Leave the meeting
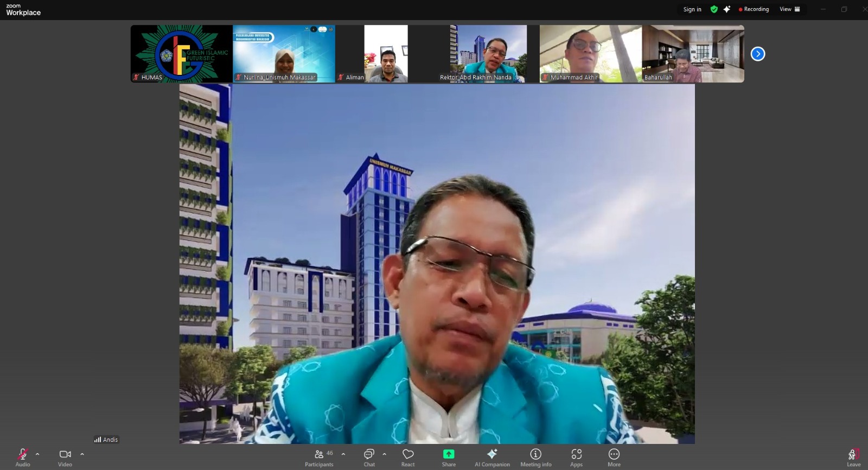The width and height of the screenshot is (868, 470). pyautogui.click(x=853, y=458)
